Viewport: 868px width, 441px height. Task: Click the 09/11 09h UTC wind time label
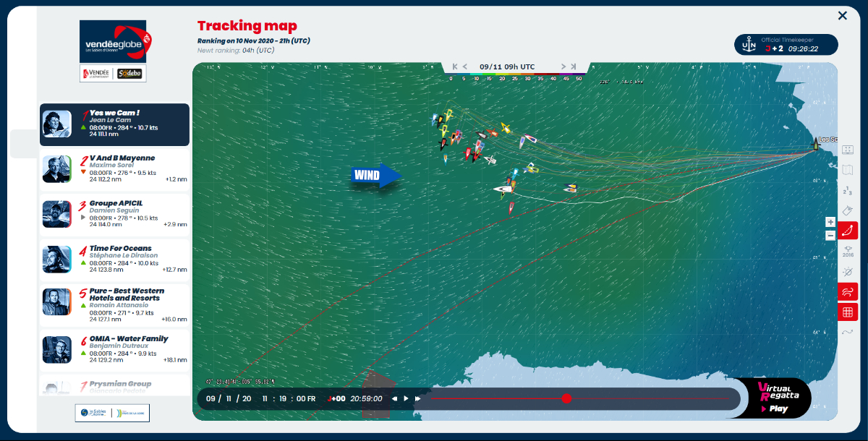point(507,67)
